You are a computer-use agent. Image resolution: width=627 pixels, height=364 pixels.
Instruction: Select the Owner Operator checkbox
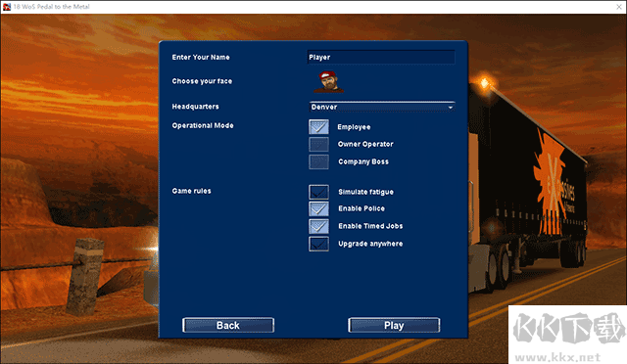pos(318,144)
